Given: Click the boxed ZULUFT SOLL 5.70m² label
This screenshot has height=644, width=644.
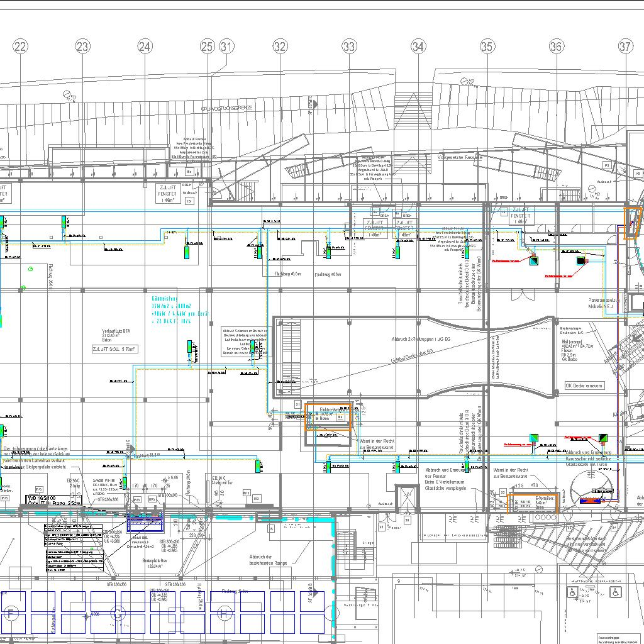Looking at the screenshot, I should (x=115, y=349).
